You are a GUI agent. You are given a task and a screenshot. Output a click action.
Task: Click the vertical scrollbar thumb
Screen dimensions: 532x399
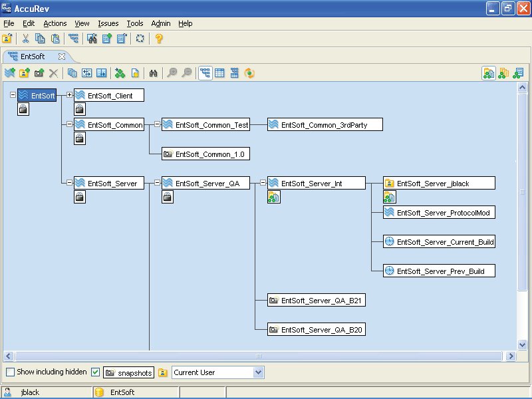pyautogui.click(x=522, y=192)
